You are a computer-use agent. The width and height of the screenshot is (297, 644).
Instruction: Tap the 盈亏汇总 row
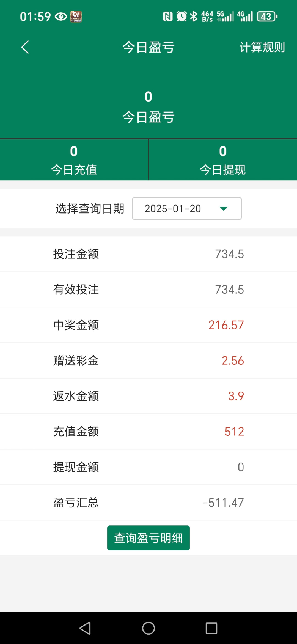148,503
